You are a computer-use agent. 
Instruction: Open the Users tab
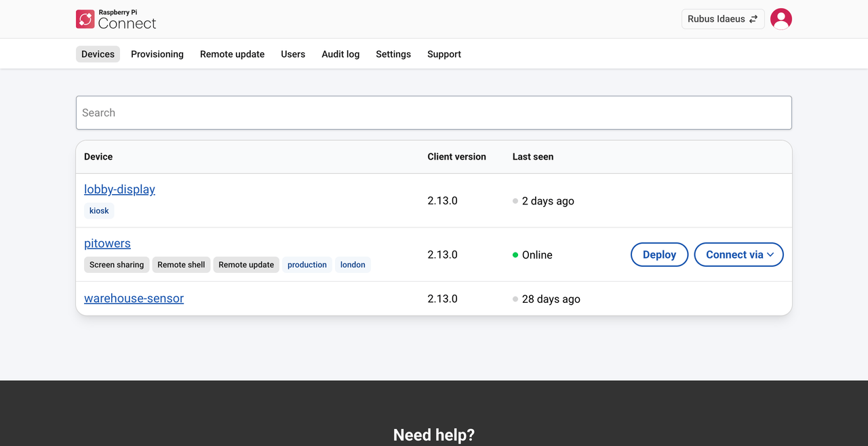tap(293, 54)
